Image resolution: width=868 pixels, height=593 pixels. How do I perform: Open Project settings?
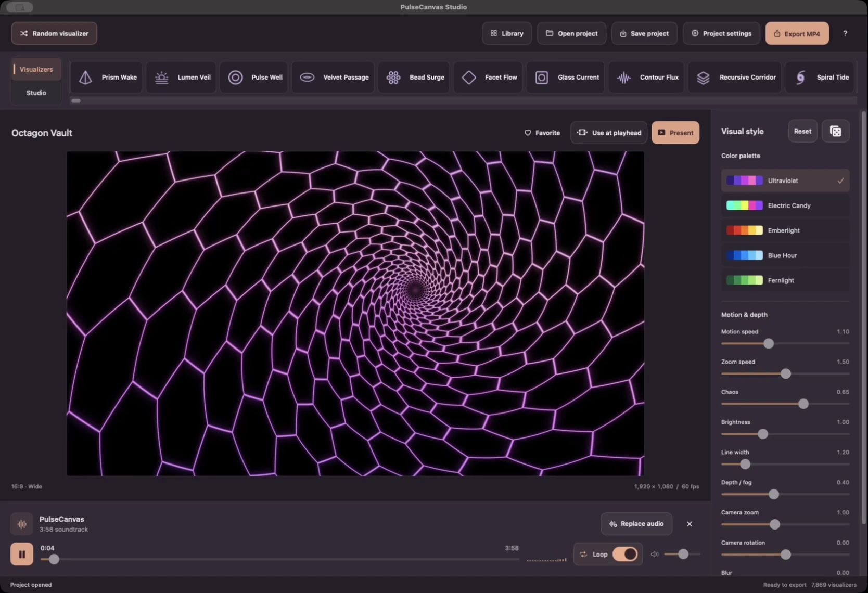[x=721, y=33]
